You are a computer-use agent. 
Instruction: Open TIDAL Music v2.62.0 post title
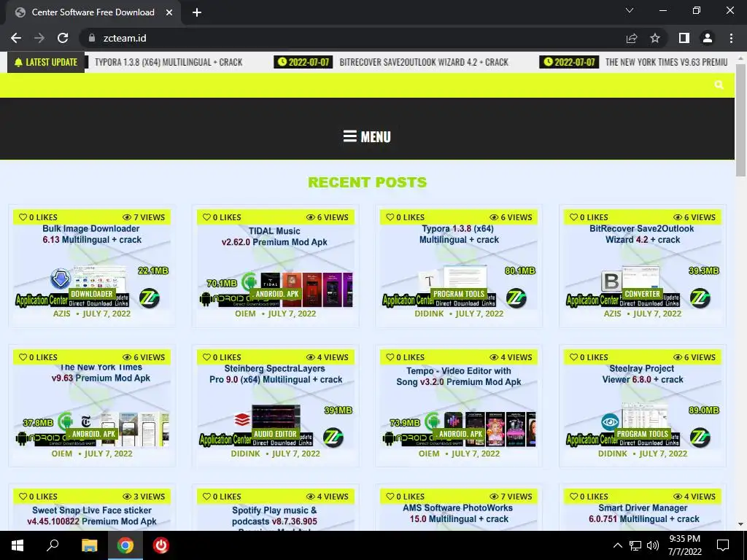pyautogui.click(x=274, y=237)
